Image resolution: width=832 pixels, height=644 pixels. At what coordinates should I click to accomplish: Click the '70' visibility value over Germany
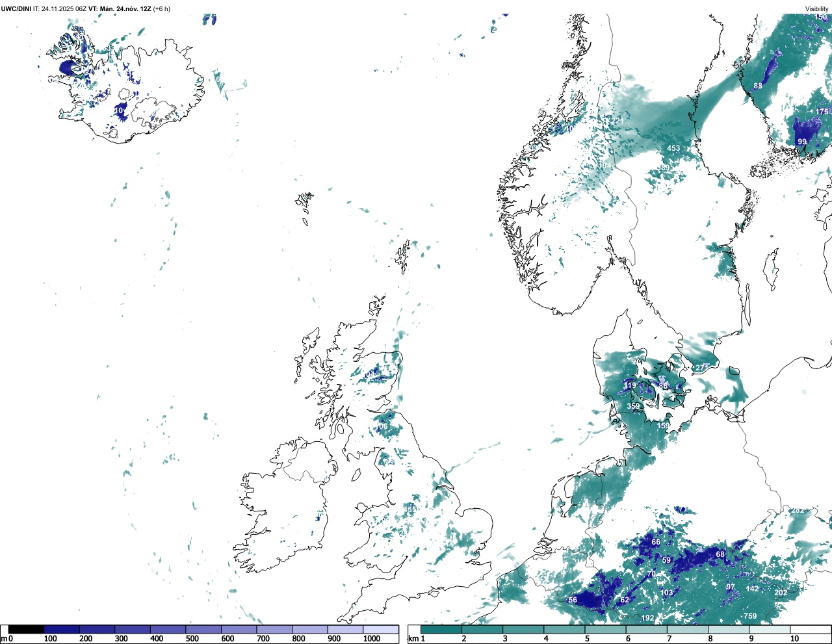[651, 574]
